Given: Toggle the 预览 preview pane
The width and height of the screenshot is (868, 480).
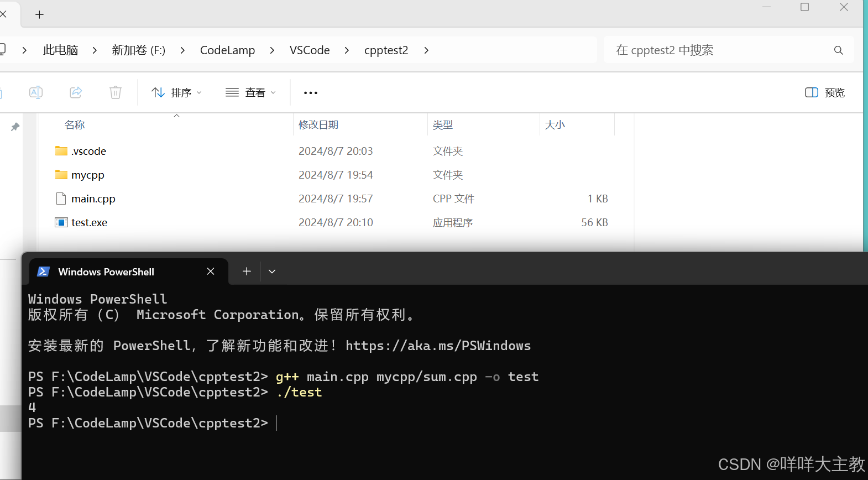Looking at the screenshot, I should 825,92.
